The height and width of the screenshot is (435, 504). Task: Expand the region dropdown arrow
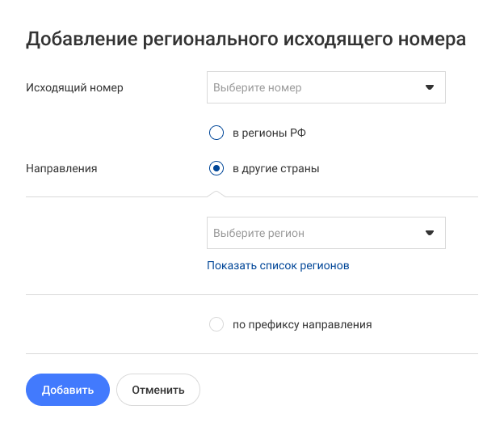430,233
